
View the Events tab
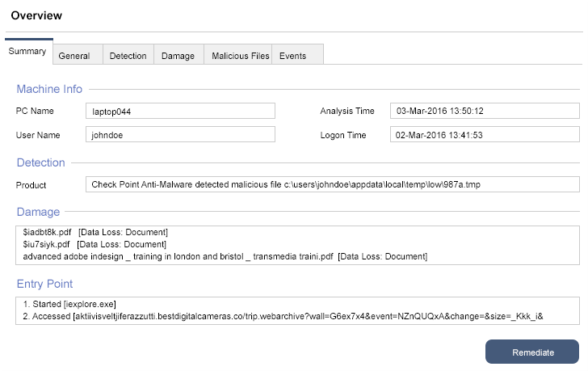(297, 55)
